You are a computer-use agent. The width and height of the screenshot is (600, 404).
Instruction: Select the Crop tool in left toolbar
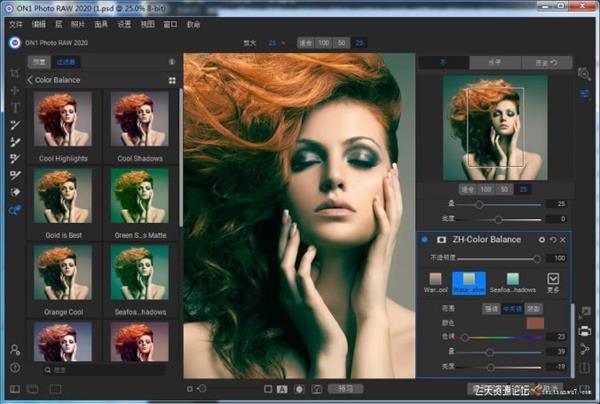point(15,73)
